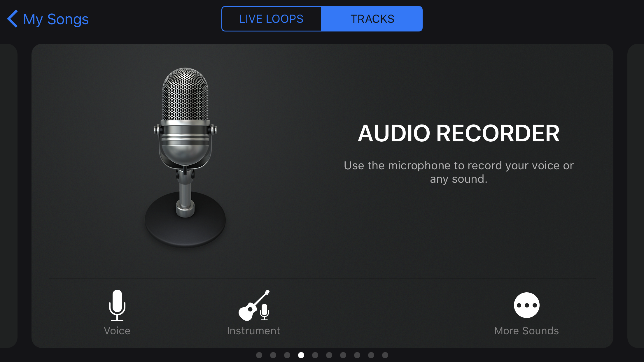Select the Tracks tab
Screen dimensions: 644x362
tap(372, 19)
